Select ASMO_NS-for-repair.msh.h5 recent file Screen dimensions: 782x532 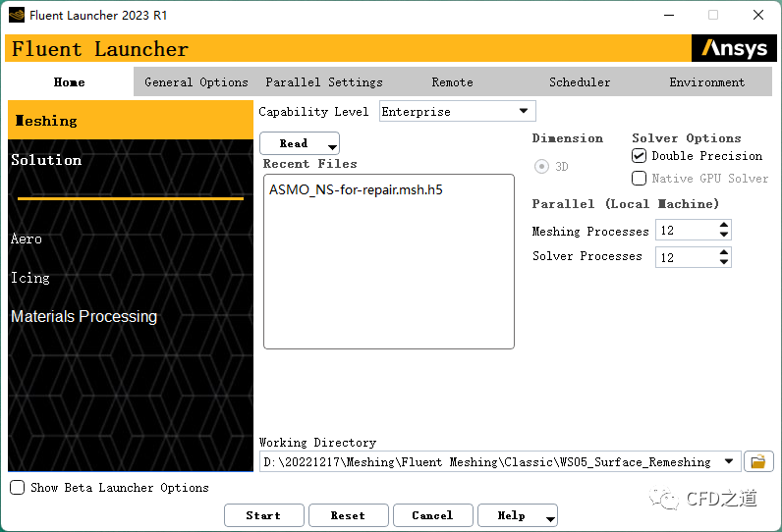point(356,189)
